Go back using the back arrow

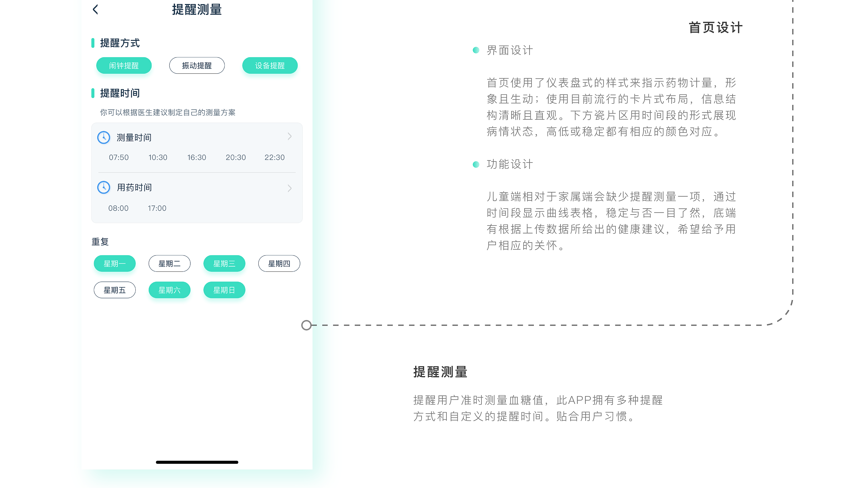tap(95, 10)
